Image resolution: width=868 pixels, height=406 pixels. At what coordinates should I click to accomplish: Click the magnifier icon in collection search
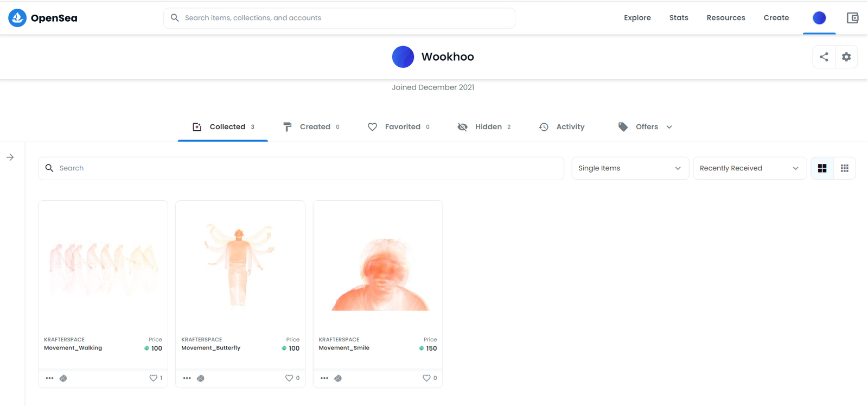pyautogui.click(x=49, y=168)
